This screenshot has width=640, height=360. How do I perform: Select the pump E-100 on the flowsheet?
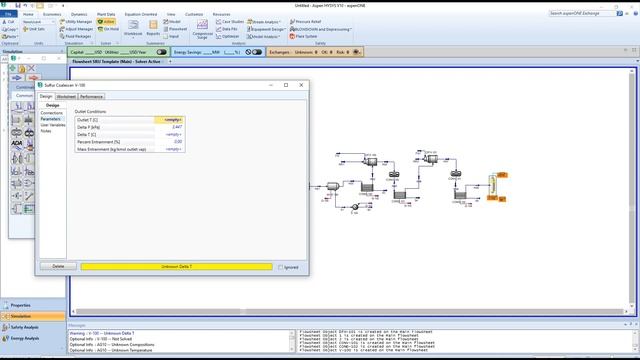[x=355, y=207]
